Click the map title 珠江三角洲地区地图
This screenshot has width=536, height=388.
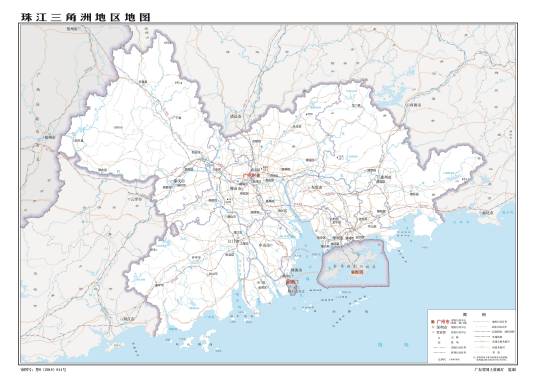click(86, 17)
